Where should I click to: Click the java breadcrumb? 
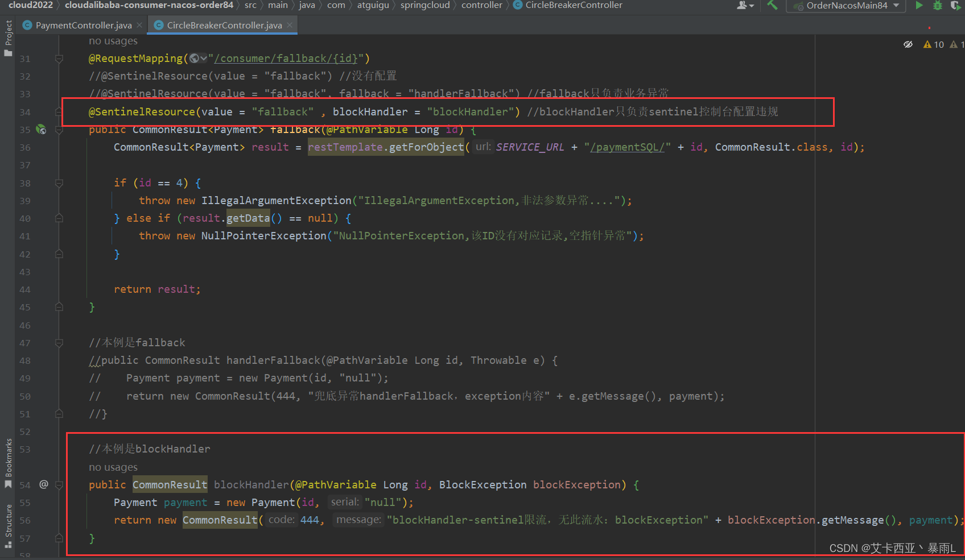[307, 5]
